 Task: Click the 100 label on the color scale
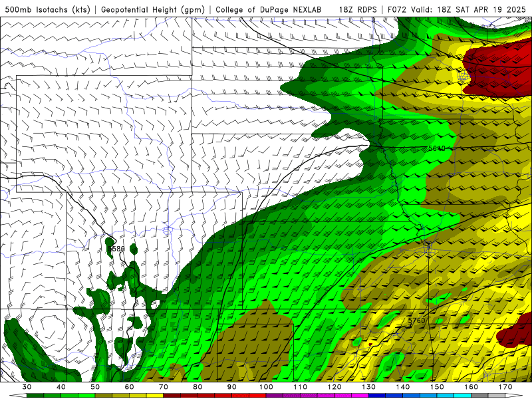(x=266, y=387)
